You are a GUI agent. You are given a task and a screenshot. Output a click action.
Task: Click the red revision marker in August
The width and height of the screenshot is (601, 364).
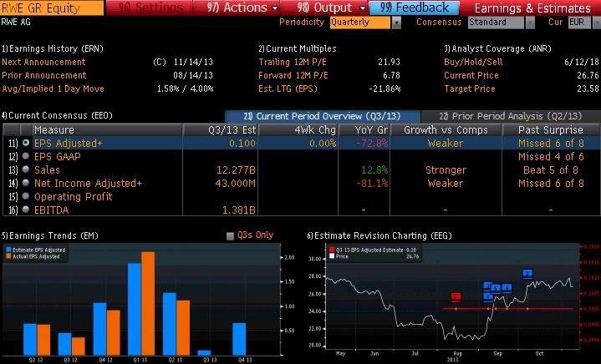coord(456,296)
